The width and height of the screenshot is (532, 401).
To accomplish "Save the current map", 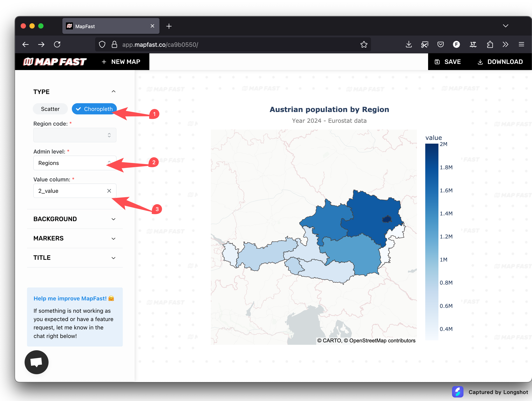I will [x=448, y=62].
